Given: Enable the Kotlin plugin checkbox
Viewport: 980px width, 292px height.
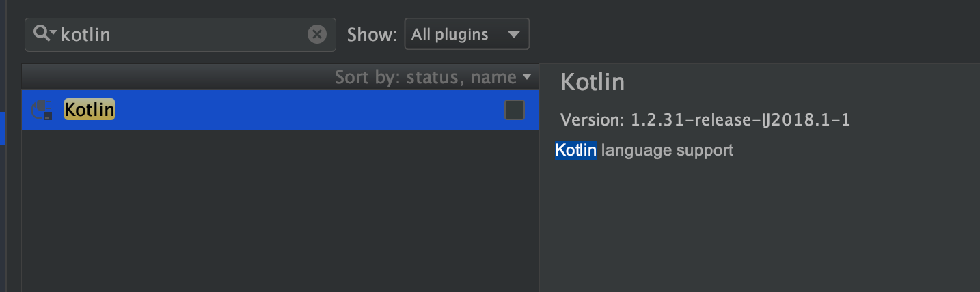Looking at the screenshot, I should 514,110.
